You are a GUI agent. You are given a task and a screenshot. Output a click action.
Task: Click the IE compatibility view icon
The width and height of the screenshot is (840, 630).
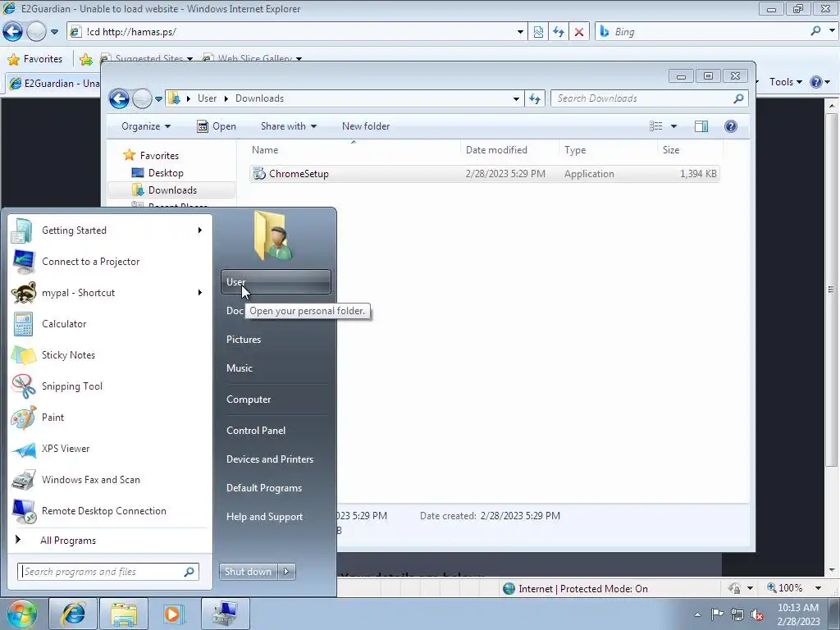(538, 32)
